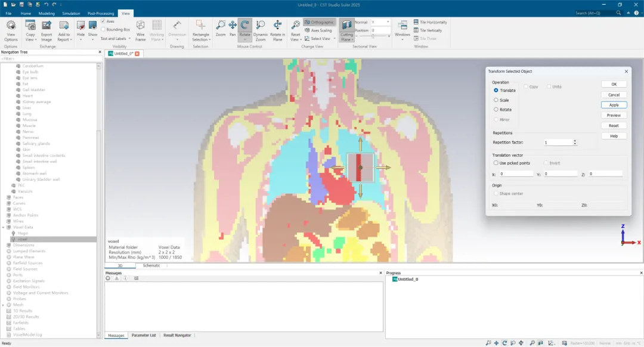Click OK in Transform Selected Object dialog
644x347 pixels.
tap(614, 84)
